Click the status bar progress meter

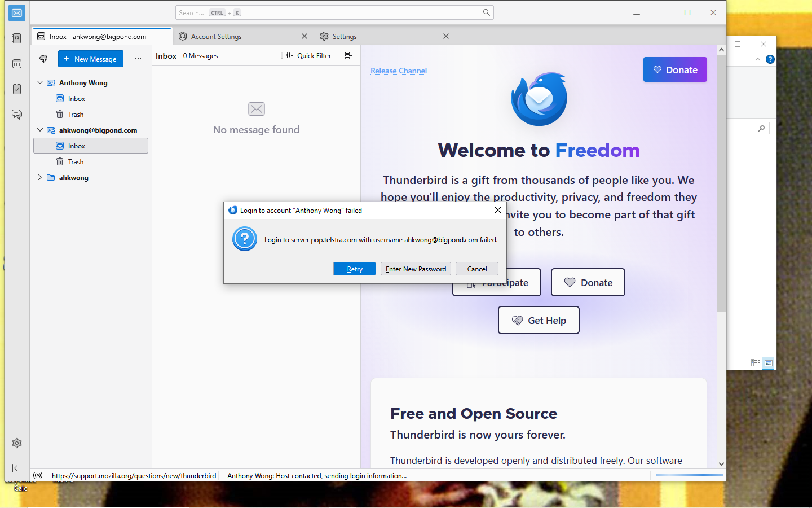click(689, 475)
